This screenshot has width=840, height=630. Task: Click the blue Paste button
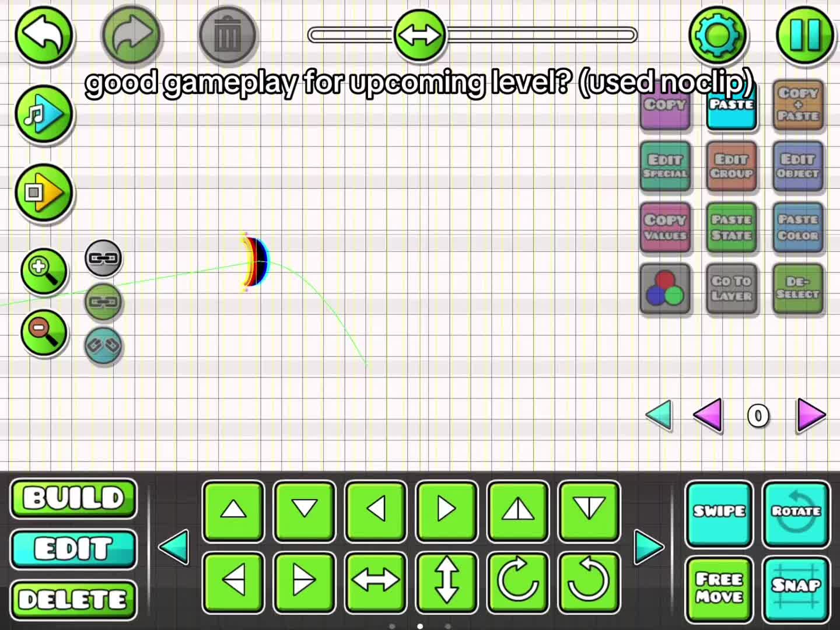[731, 106]
